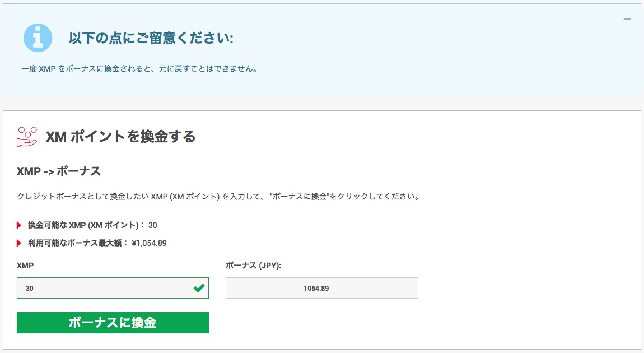The image size is (644, 353).
Task: Select the heading 以下の点にご留意ください:
Action: pos(151,38)
